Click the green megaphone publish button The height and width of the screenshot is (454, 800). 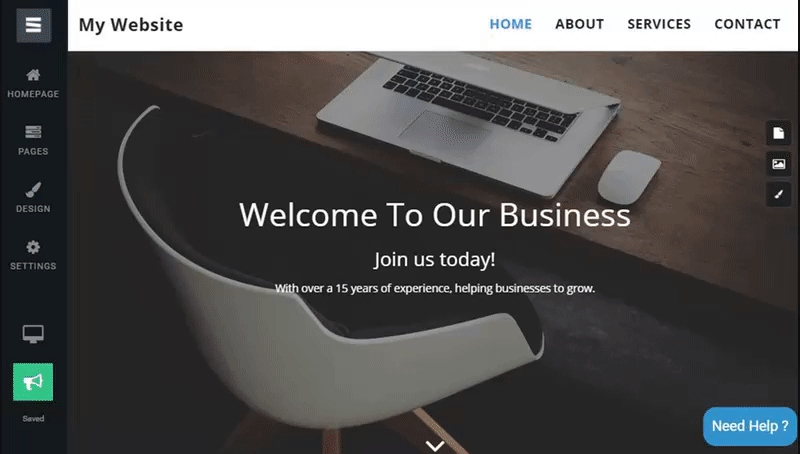pyautogui.click(x=33, y=382)
